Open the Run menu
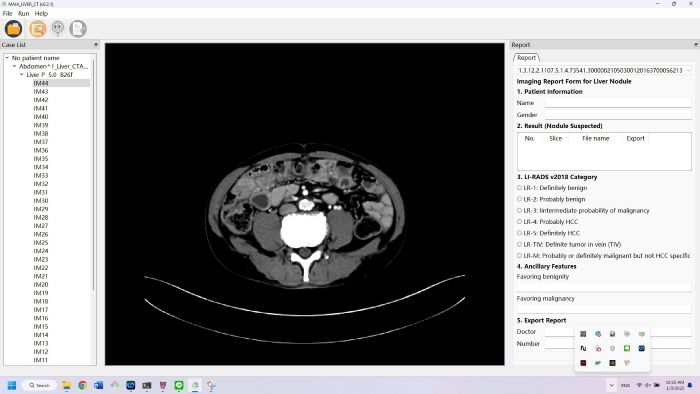The height and width of the screenshot is (394, 700). tap(24, 13)
